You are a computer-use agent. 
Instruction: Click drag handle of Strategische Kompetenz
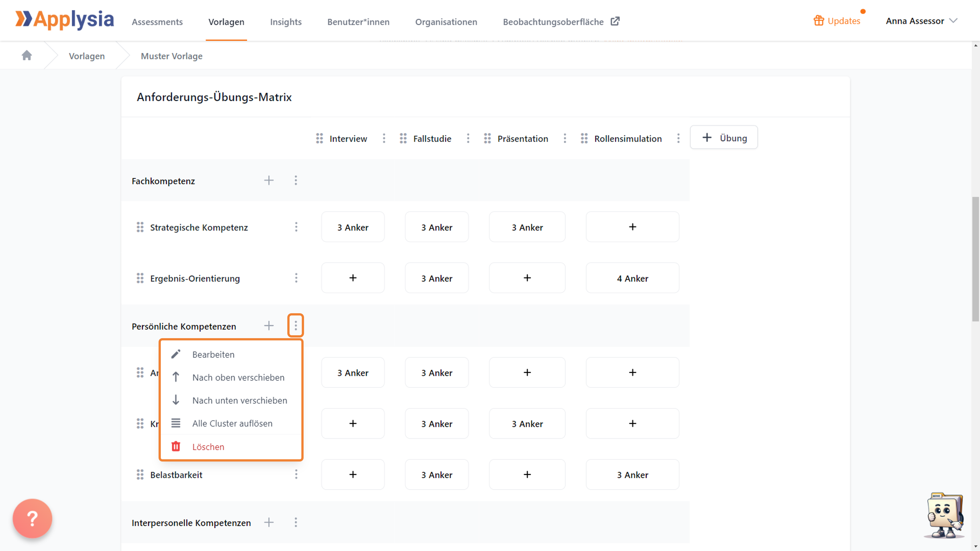point(140,227)
